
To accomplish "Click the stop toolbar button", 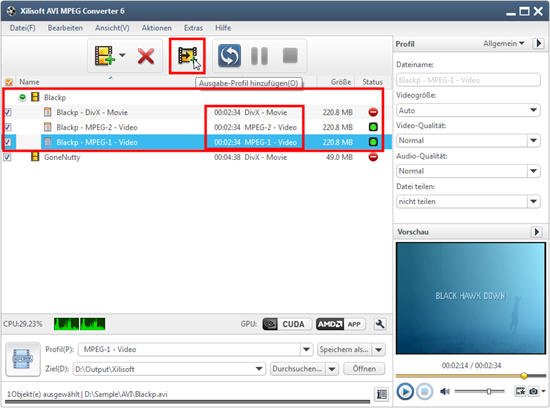I will click(290, 55).
